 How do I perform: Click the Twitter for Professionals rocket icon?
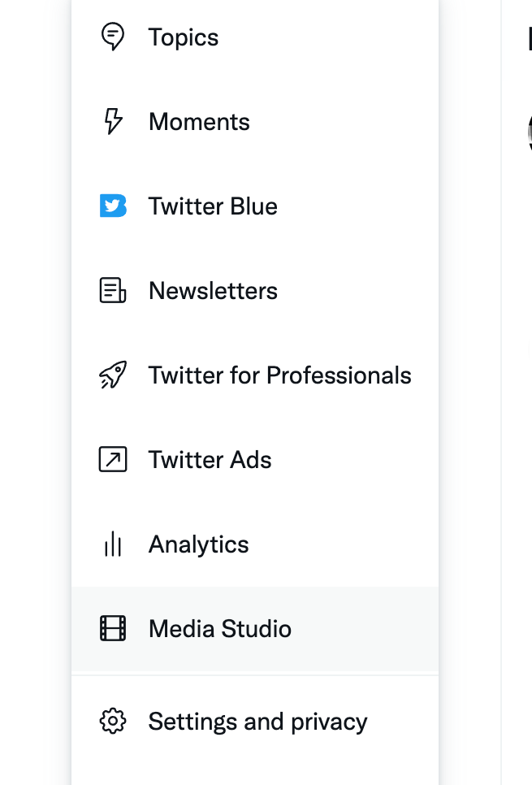pyautogui.click(x=113, y=375)
